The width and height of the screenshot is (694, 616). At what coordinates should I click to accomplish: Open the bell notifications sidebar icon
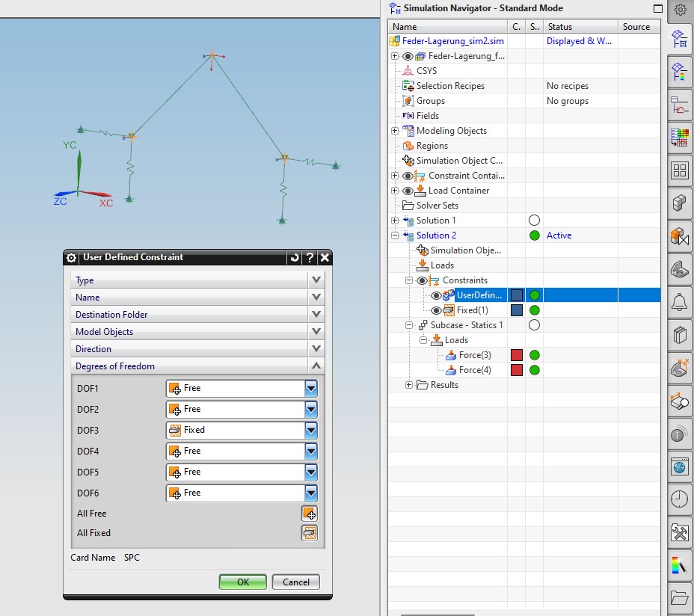pos(679,302)
